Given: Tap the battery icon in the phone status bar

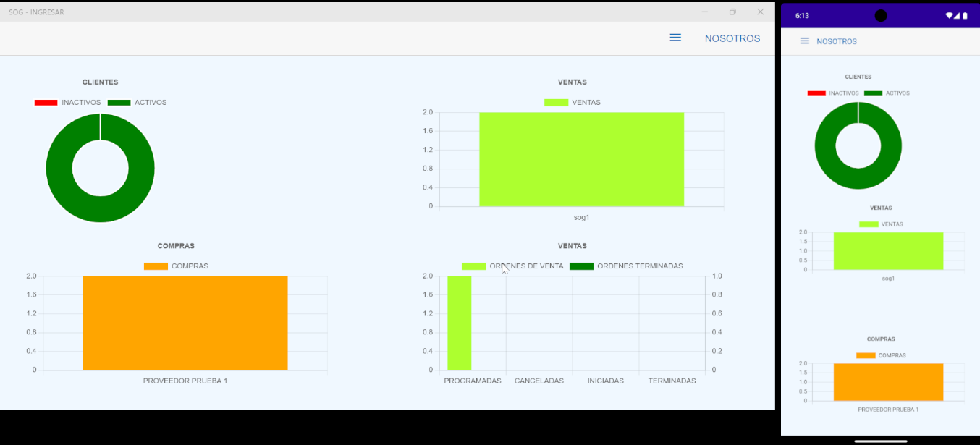Looking at the screenshot, I should click(x=965, y=15).
